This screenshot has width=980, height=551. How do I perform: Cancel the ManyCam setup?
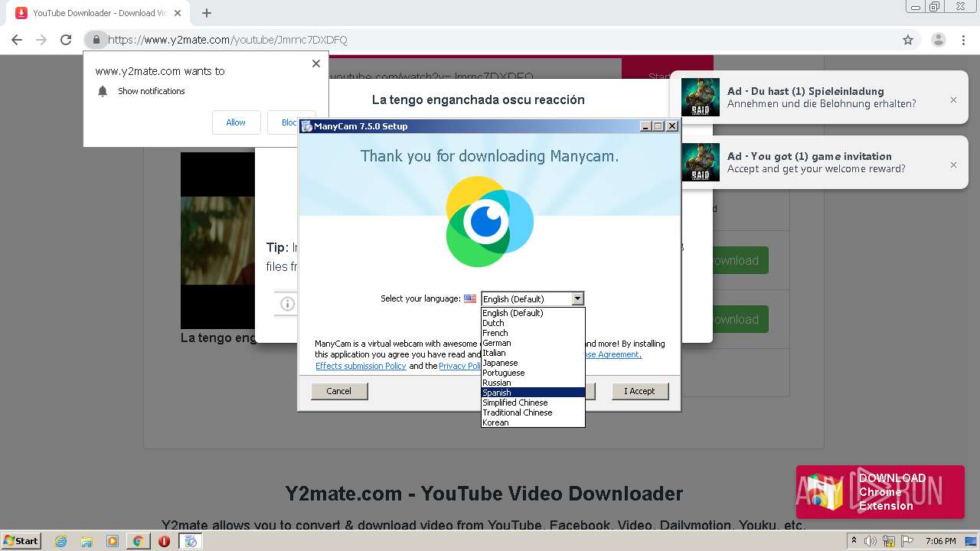pyautogui.click(x=339, y=391)
